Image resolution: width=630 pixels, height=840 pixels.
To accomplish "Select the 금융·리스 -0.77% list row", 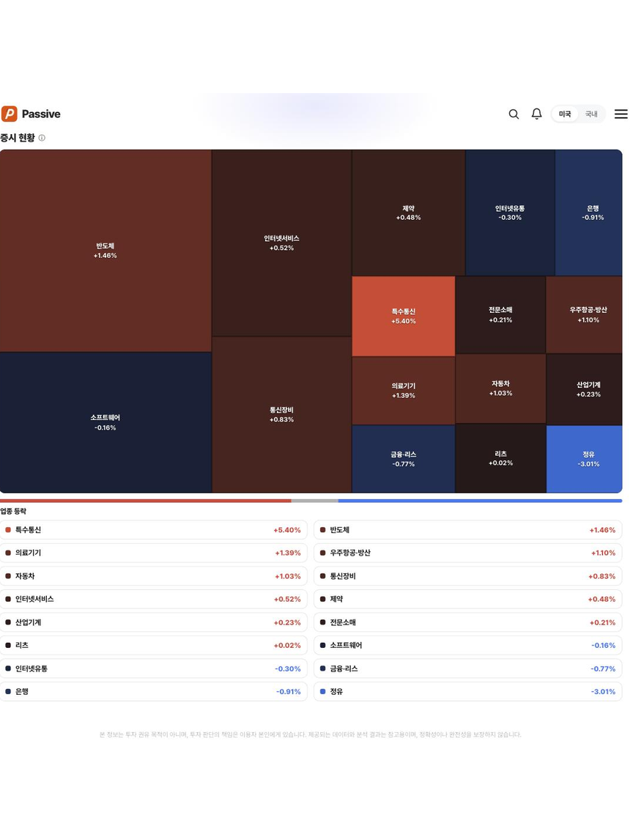I will pos(468,668).
